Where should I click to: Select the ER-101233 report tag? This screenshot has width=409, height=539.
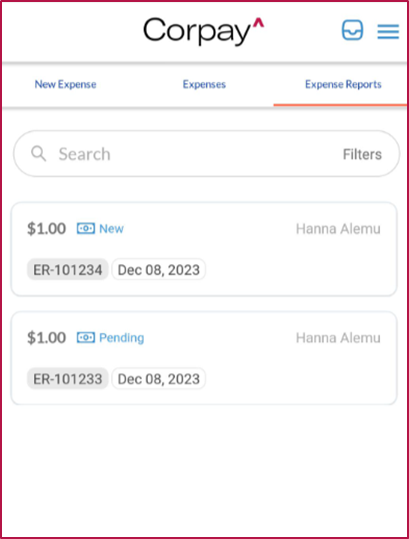click(68, 379)
